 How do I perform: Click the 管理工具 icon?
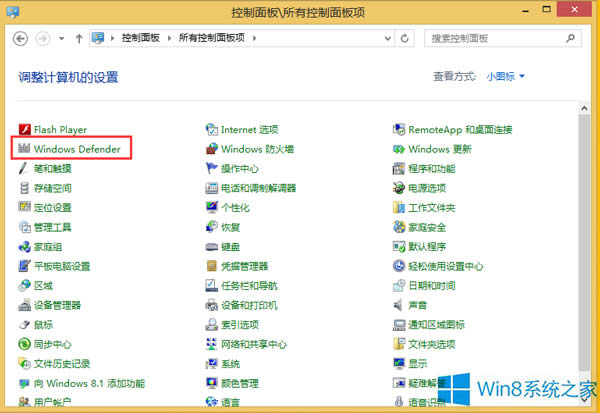pos(24,227)
